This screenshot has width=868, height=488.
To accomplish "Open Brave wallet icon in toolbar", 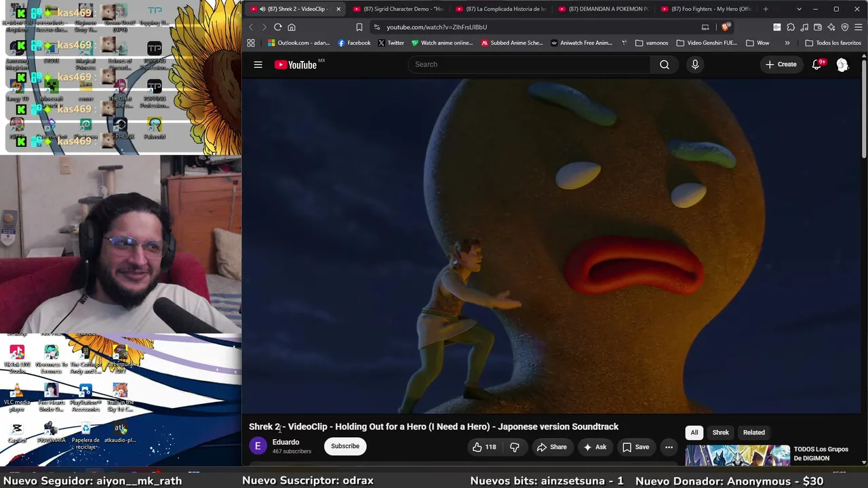I will tap(817, 27).
